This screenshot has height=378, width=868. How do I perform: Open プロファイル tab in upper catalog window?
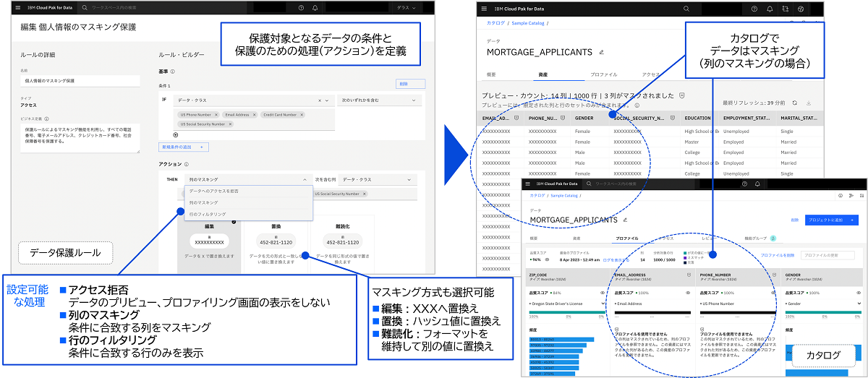point(603,74)
